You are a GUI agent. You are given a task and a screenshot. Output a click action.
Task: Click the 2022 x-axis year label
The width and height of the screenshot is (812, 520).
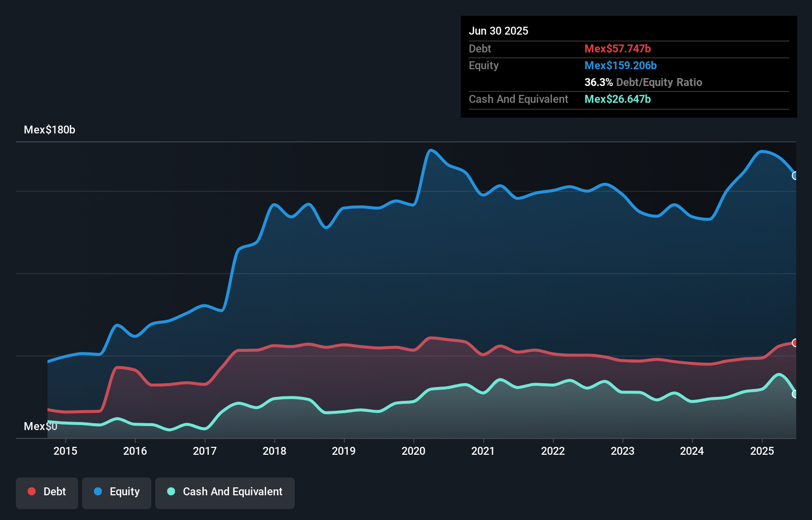click(553, 451)
